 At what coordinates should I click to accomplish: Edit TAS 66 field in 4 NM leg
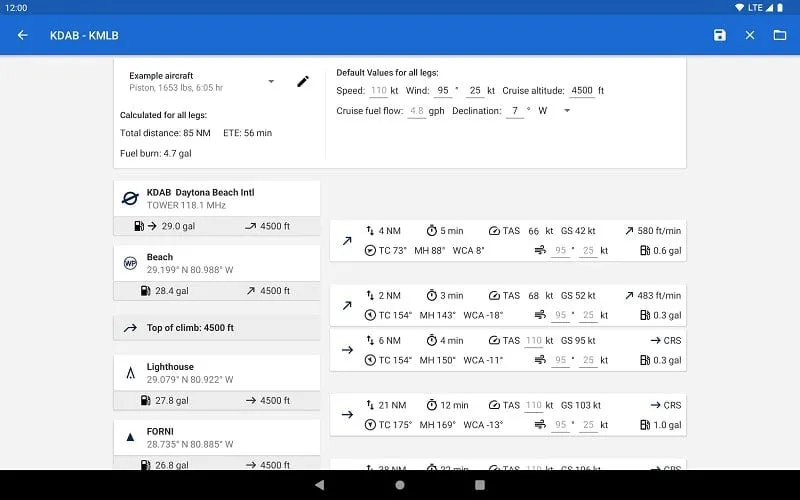534,231
